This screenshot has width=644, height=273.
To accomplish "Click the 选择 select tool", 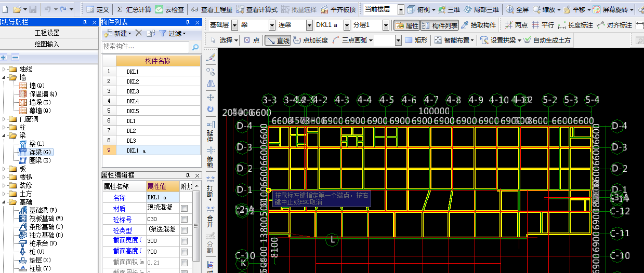I will 225,40.
